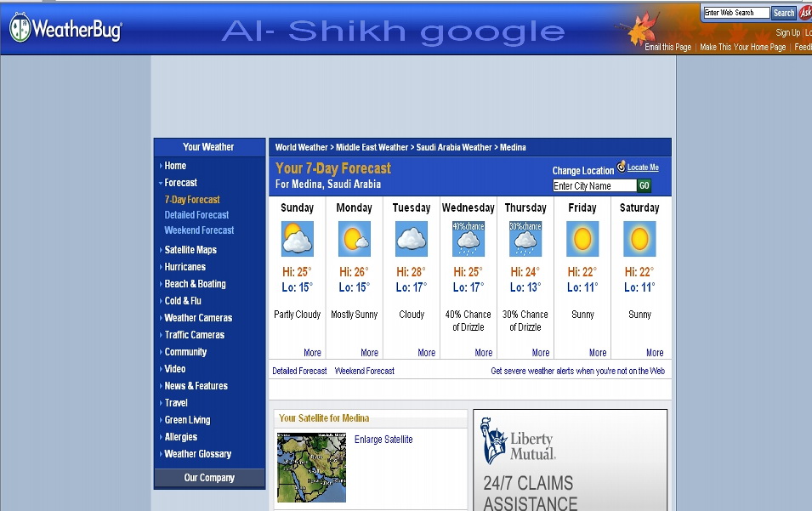Click the Medina breadcrumb text
The height and width of the screenshot is (511, 812).
coord(513,148)
